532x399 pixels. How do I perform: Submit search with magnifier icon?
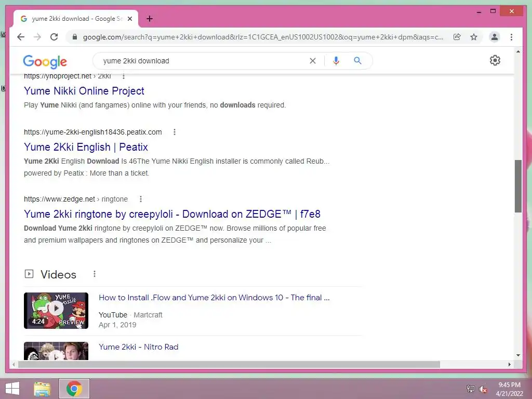click(x=357, y=61)
